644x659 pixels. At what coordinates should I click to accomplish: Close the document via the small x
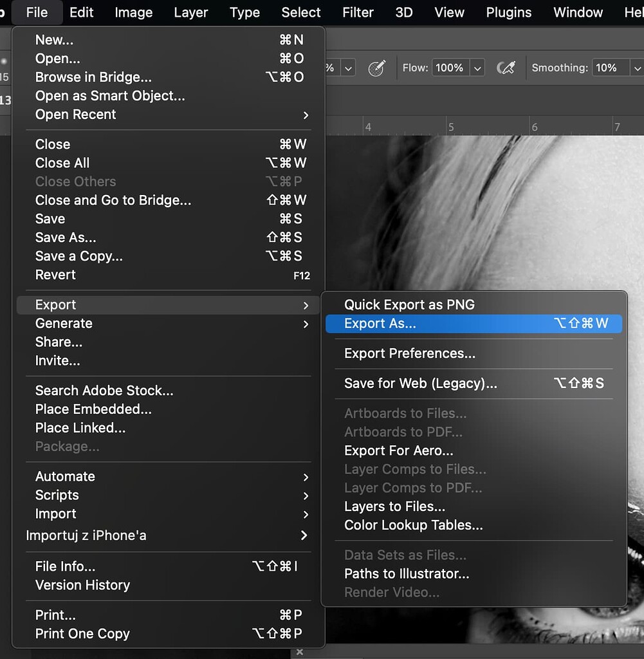point(300,651)
